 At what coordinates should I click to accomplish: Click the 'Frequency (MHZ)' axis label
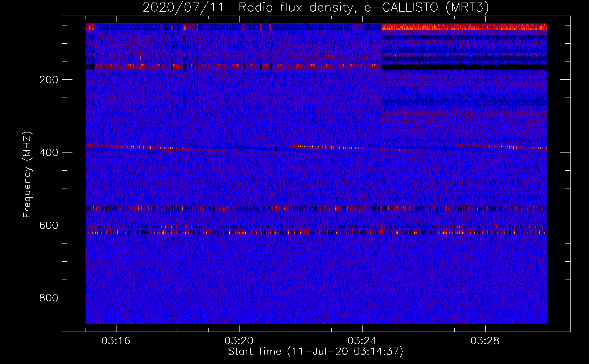click(27, 175)
